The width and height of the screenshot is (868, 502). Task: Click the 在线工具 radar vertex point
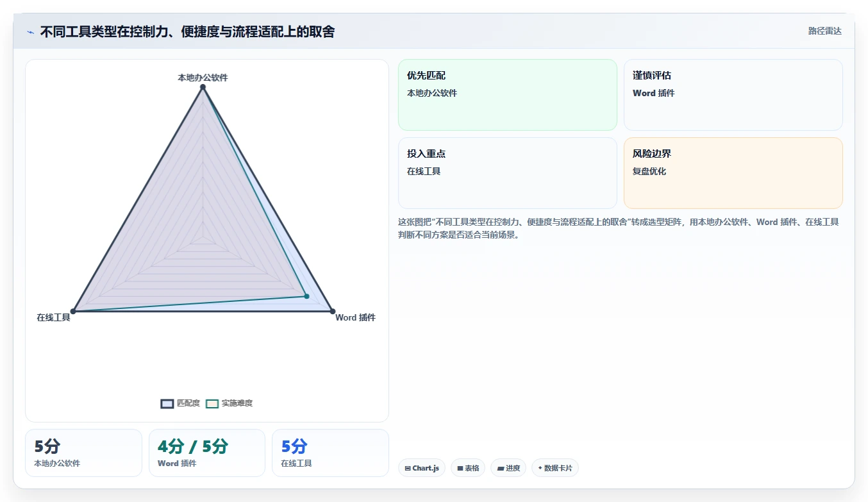click(x=73, y=312)
